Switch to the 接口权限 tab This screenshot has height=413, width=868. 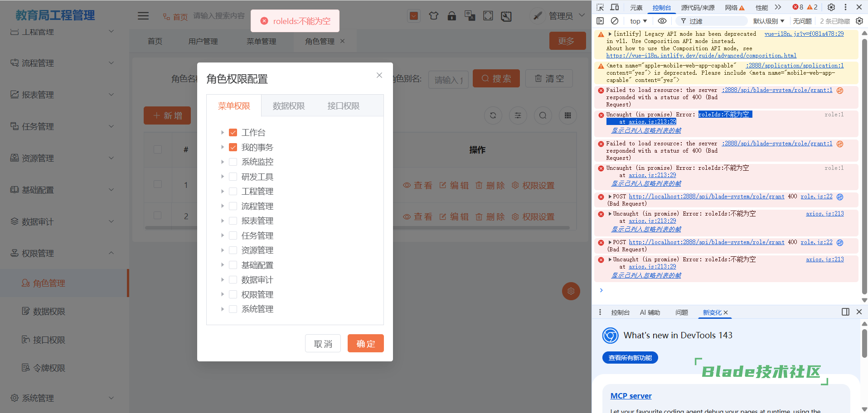[x=343, y=106]
